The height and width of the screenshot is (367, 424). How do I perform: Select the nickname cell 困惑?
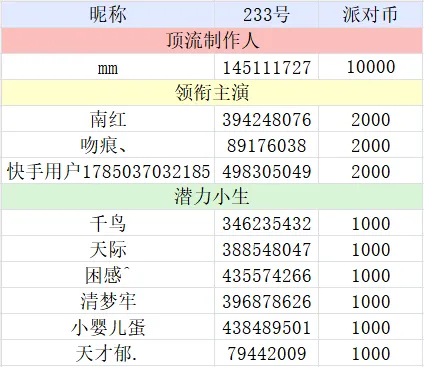tap(108, 275)
